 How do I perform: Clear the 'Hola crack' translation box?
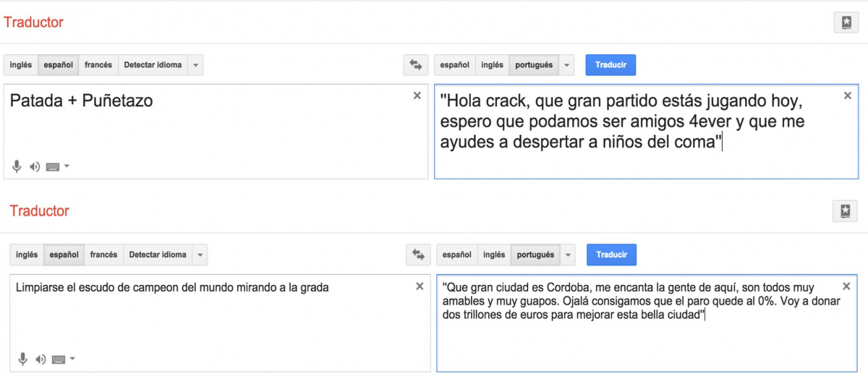pyautogui.click(x=848, y=95)
